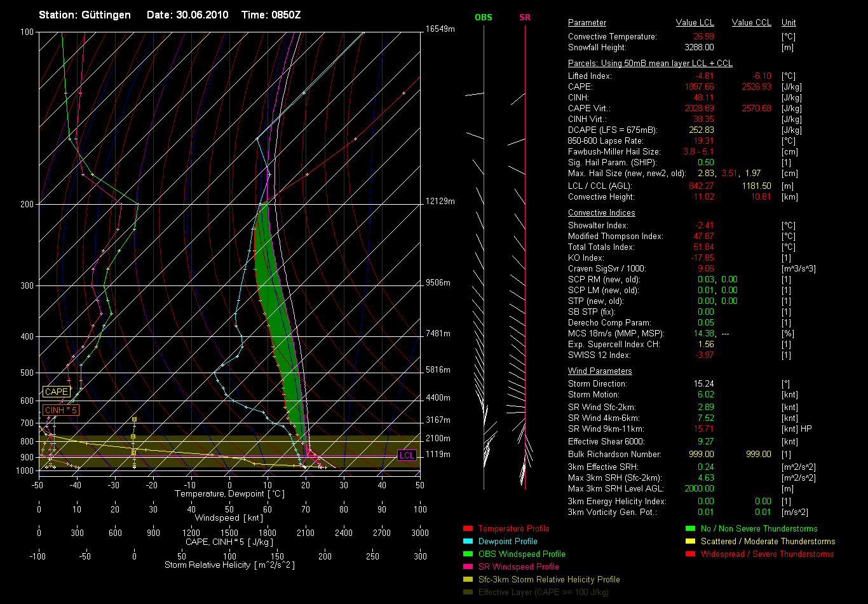Click the orange CINH * 5 label box
The image size is (868, 604).
pyautogui.click(x=61, y=410)
